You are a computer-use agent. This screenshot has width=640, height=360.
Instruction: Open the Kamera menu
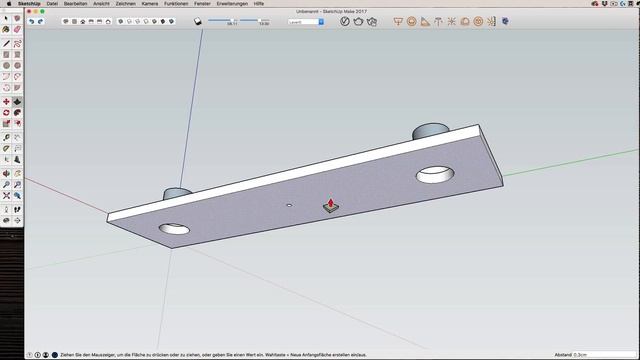pyautogui.click(x=150, y=4)
